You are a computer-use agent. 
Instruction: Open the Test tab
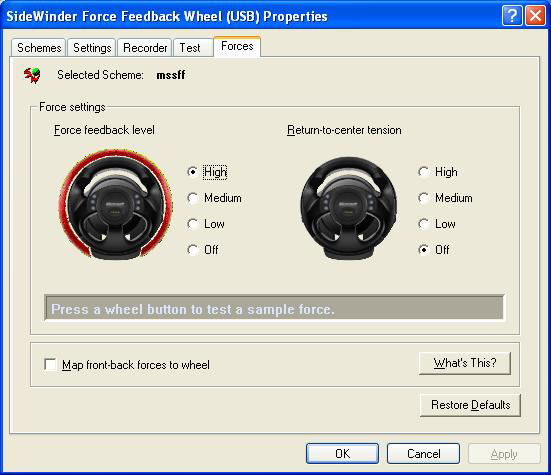(x=190, y=48)
